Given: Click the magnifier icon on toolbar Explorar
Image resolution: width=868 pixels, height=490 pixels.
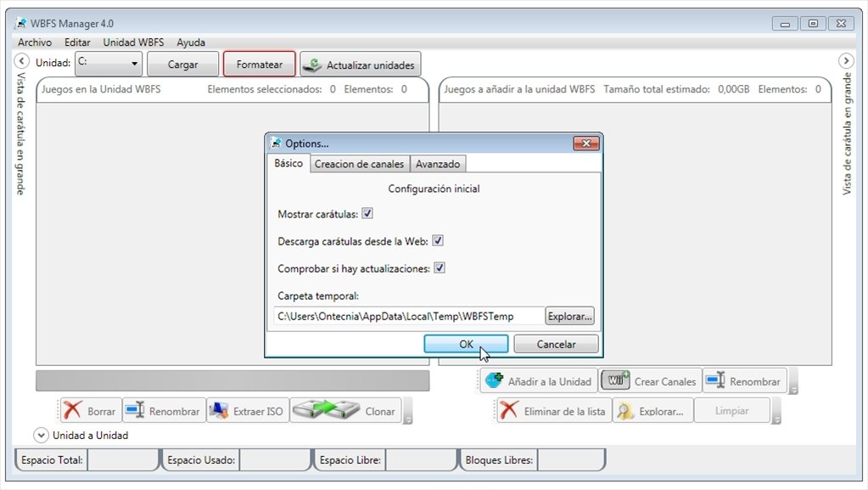Looking at the screenshot, I should (x=625, y=411).
